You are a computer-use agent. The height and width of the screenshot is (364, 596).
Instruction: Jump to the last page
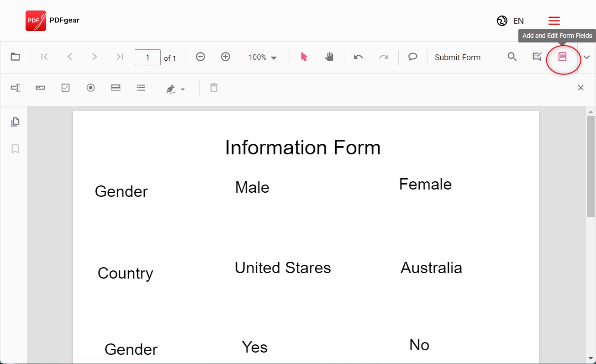[x=120, y=57]
